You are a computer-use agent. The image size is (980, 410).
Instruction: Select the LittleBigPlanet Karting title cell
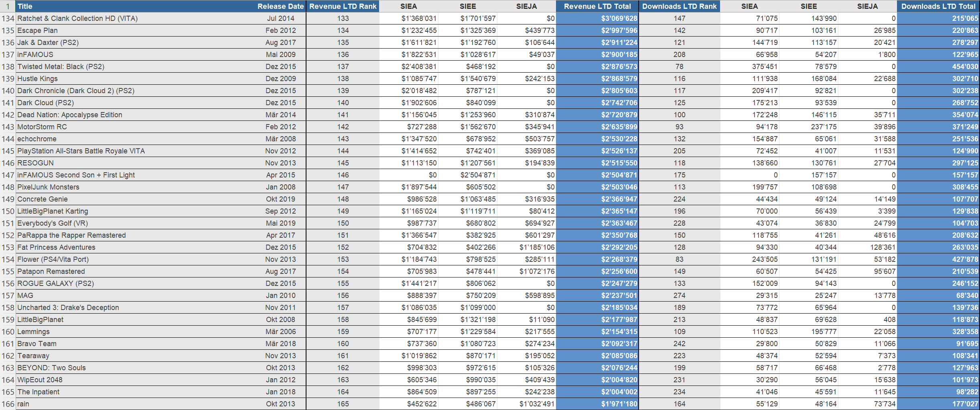click(x=53, y=211)
